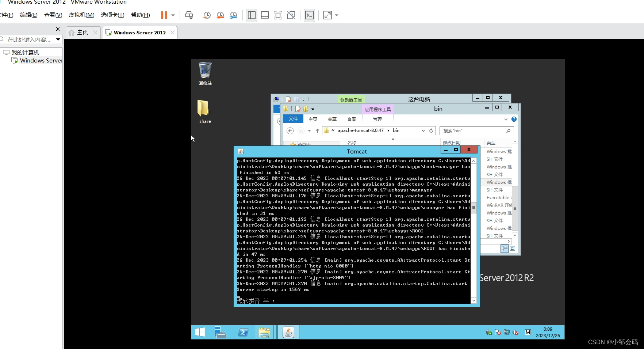Screen dimensions: 644x349
Task: Click the new folder quick access icon in bin window
Action: point(306,109)
